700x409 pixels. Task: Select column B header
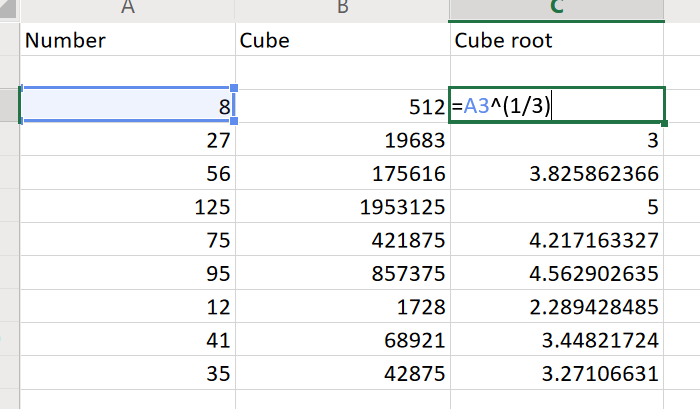342,9
